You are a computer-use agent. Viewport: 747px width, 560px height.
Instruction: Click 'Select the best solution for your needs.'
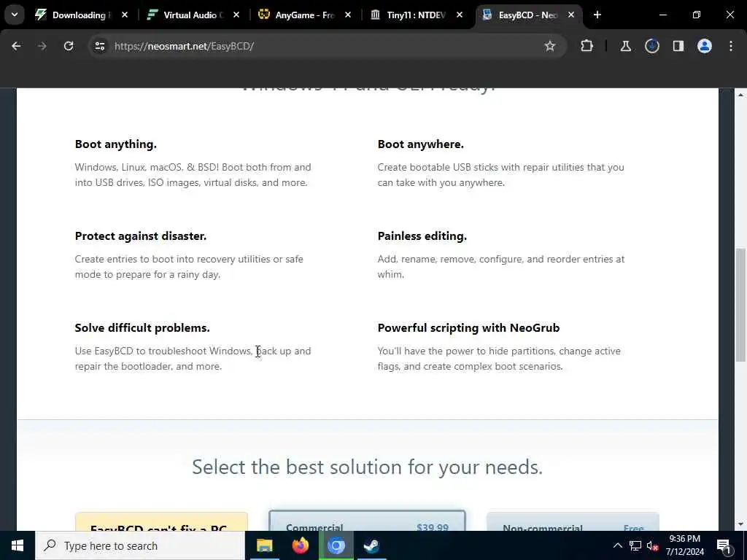(368, 467)
